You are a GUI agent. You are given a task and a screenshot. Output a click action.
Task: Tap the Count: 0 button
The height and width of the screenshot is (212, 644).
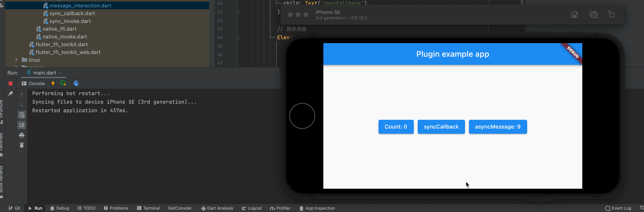coord(396,127)
